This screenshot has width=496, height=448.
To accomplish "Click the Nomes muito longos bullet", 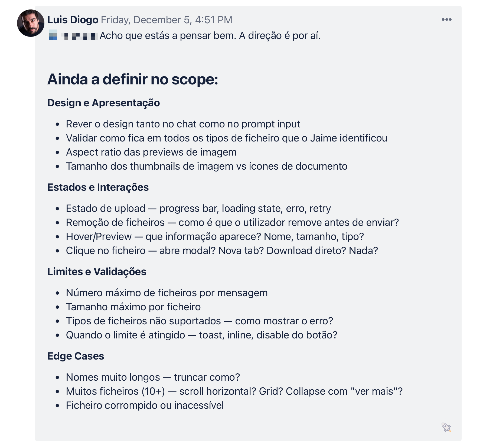I will click(x=153, y=377).
